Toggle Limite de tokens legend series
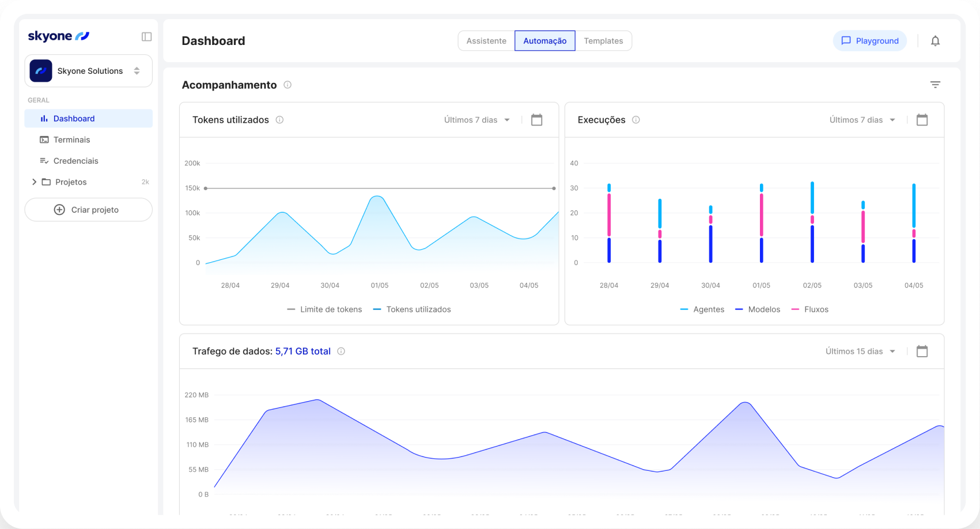Viewport: 980px width, 529px height. 325,309
